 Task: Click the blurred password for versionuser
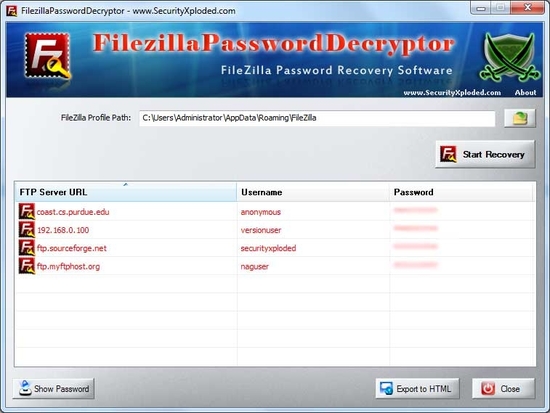pos(416,228)
